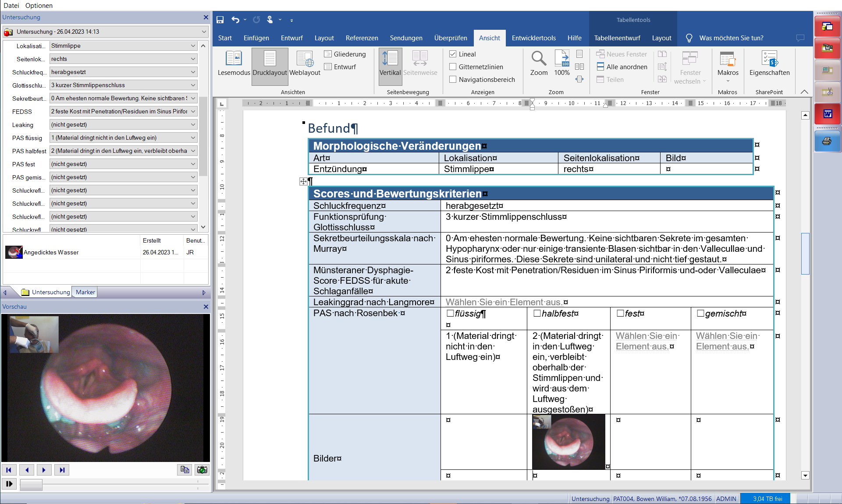Check the gemischt checkbox in document

pos(700,313)
